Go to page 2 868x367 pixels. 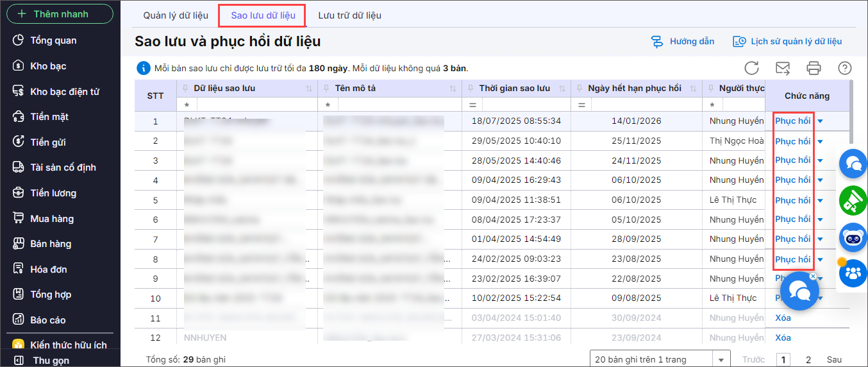(808, 360)
